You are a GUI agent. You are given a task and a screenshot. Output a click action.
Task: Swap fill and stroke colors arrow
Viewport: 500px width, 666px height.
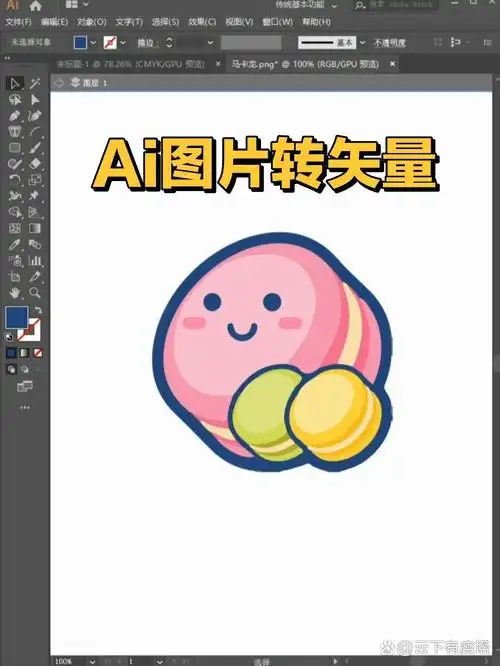(38, 310)
